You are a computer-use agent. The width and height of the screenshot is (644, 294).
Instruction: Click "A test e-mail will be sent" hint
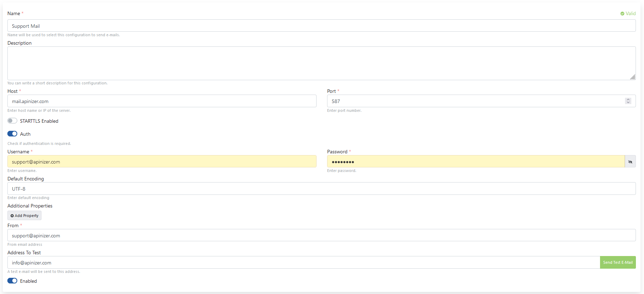pos(44,271)
